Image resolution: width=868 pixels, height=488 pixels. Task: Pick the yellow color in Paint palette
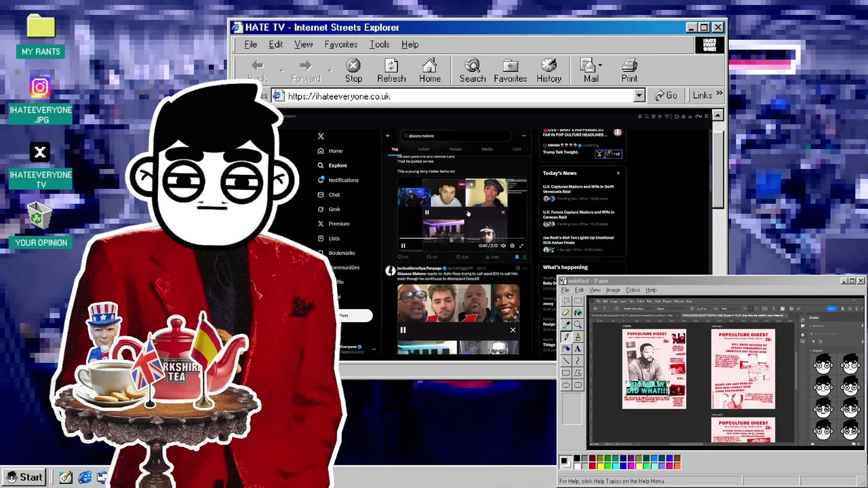click(x=601, y=466)
